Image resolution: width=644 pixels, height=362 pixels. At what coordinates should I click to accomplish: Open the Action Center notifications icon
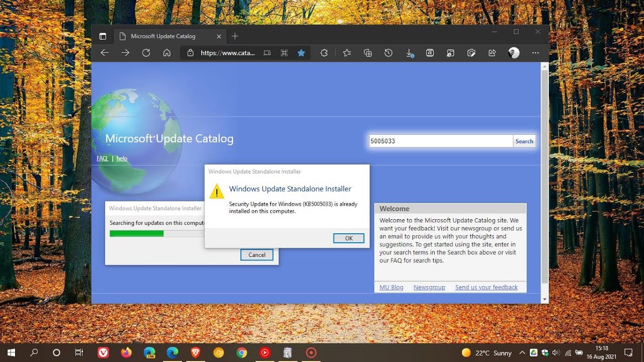pyautogui.click(x=628, y=352)
